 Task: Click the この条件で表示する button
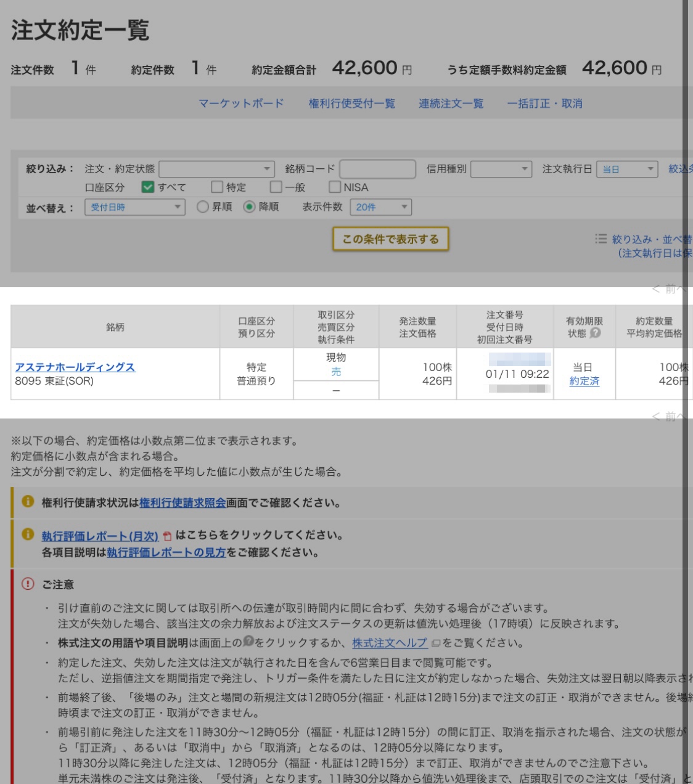click(x=390, y=239)
